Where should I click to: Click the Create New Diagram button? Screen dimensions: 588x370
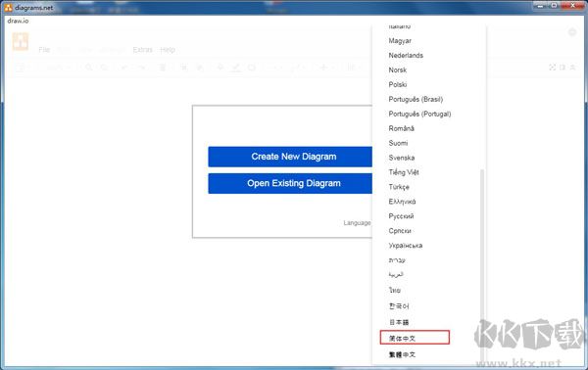[x=290, y=157]
